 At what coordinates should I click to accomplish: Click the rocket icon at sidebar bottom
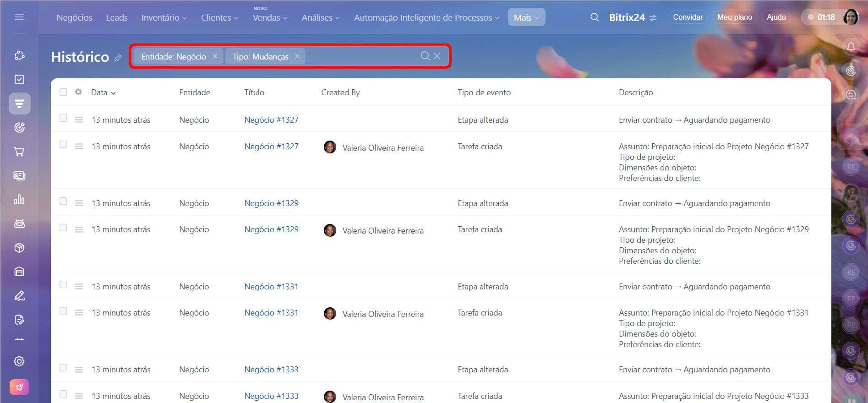click(x=19, y=387)
